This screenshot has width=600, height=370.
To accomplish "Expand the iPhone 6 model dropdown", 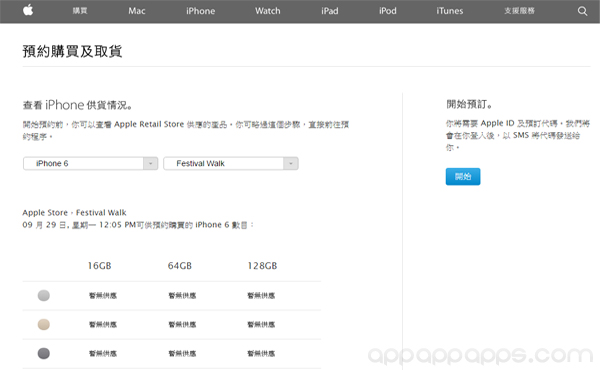I will pyautogui.click(x=91, y=163).
